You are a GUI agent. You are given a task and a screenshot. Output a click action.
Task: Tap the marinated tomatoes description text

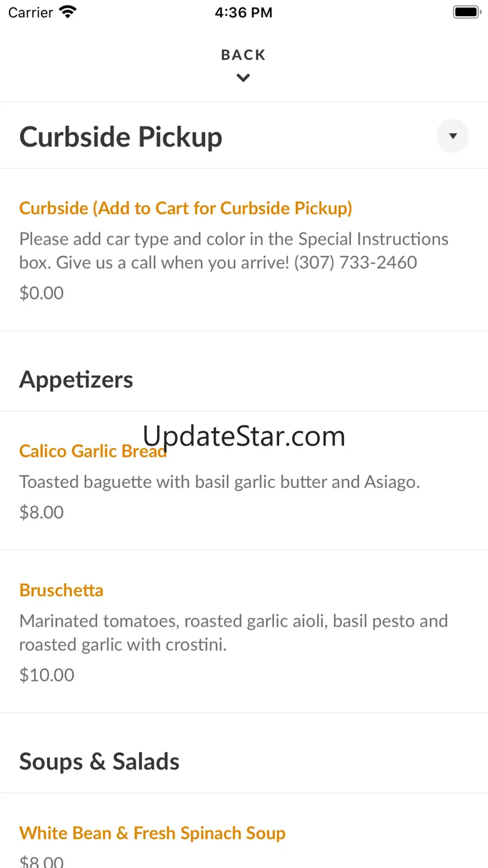[234, 632]
